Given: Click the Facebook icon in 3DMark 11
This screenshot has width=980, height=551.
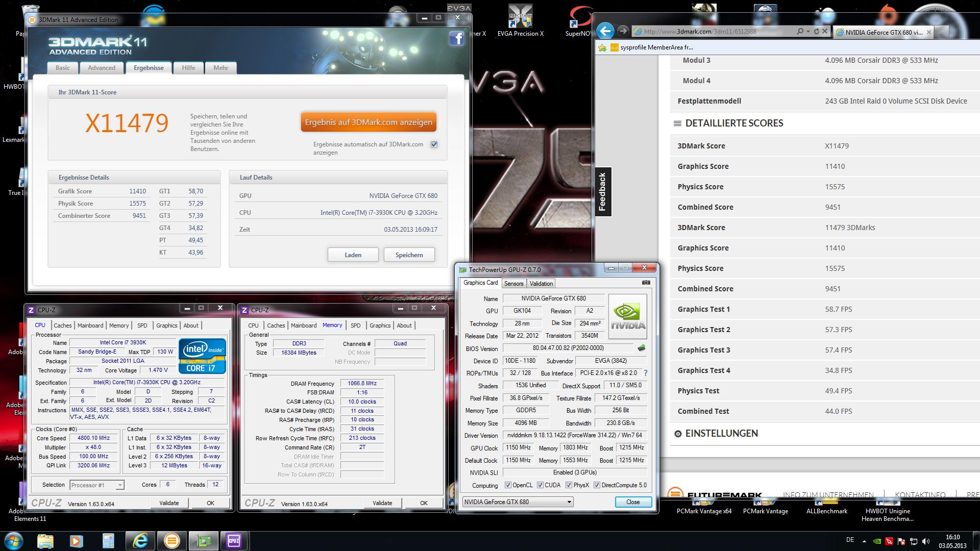Looking at the screenshot, I should tap(456, 38).
